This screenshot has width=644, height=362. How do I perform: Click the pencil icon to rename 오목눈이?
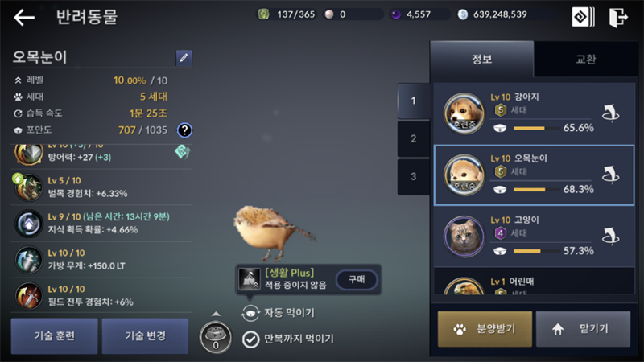click(x=184, y=58)
